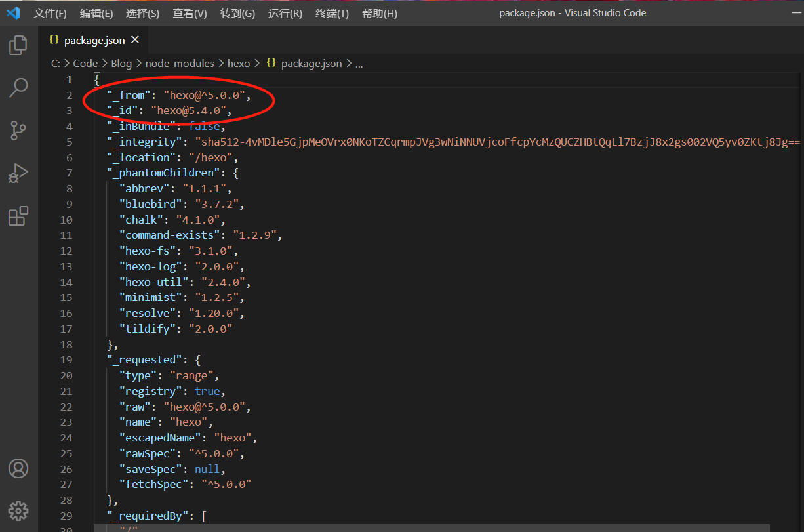Image resolution: width=804 pixels, height=532 pixels.
Task: Open the 编辑(E) menu
Action: pyautogui.click(x=96, y=13)
